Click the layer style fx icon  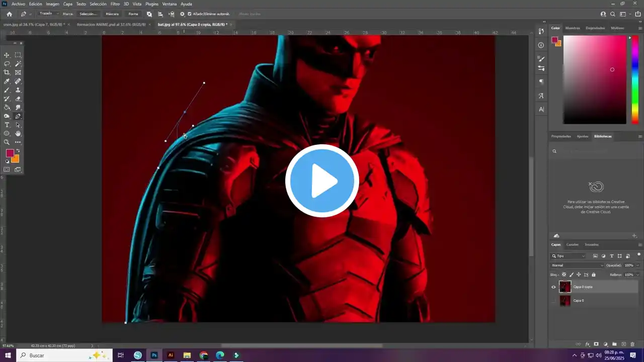tap(587, 344)
